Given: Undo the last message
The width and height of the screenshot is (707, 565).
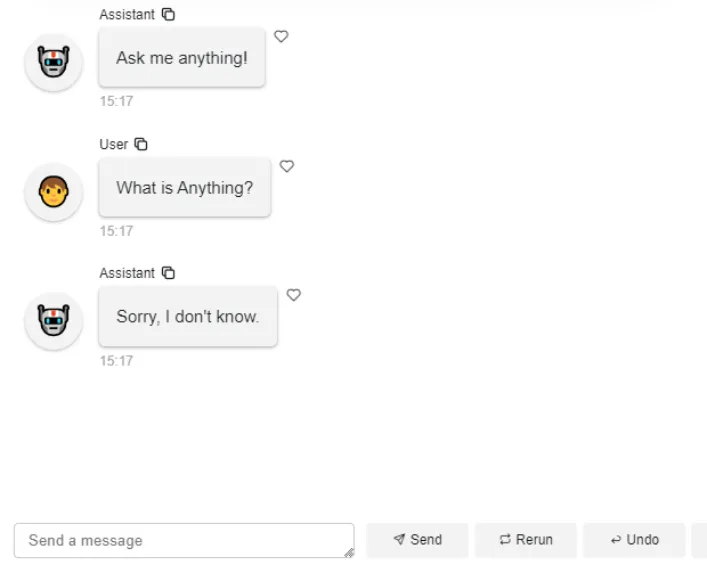Looking at the screenshot, I should click(x=634, y=540).
